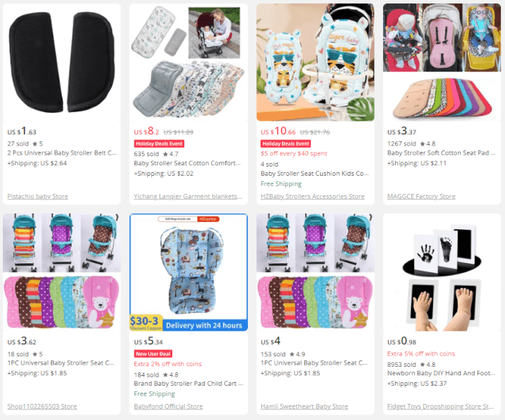Open 'Brand Baby Stroller Pad Child Cart' title
The width and height of the screenshot is (505, 420).
tap(188, 384)
